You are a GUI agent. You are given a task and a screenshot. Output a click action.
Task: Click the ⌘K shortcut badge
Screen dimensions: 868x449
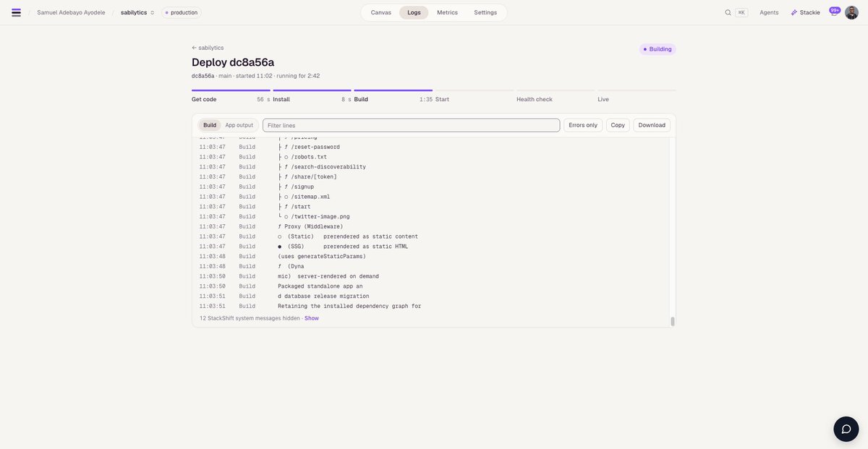coord(741,12)
